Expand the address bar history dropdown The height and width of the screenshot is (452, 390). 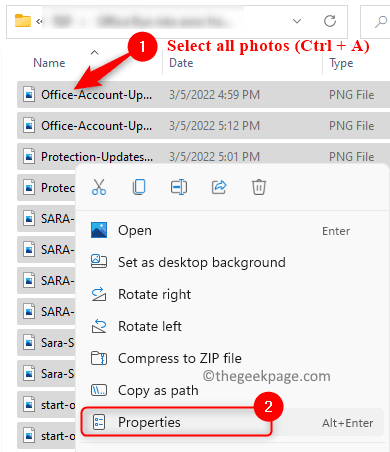click(297, 21)
